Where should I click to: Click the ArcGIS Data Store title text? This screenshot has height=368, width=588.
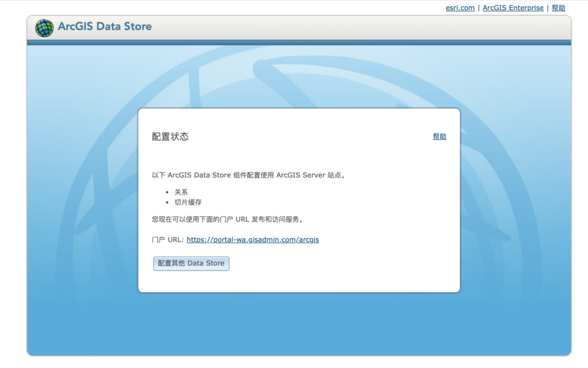click(x=105, y=26)
